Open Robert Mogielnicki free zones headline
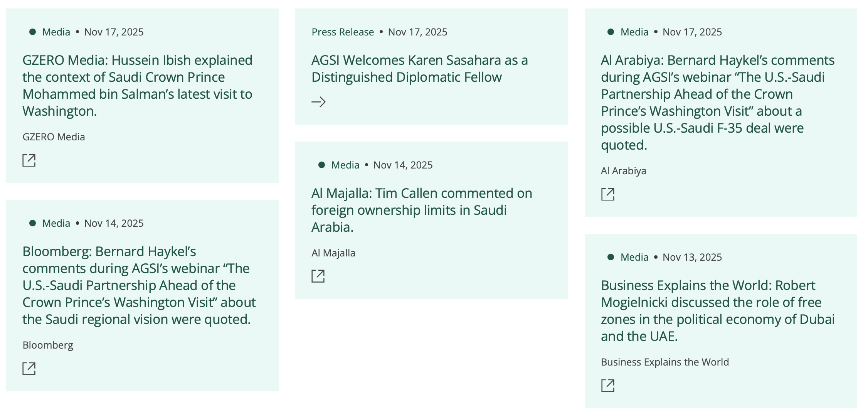 click(717, 310)
